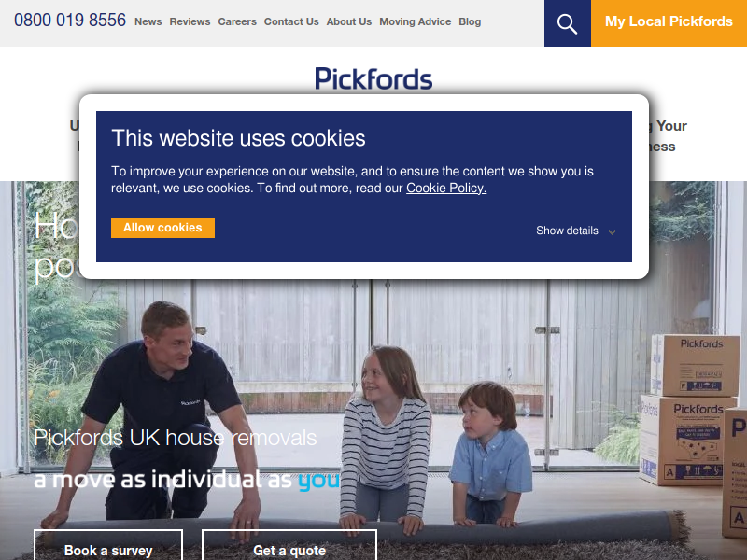This screenshot has width=747, height=560.
Task: Go to News page
Action: (148, 21)
